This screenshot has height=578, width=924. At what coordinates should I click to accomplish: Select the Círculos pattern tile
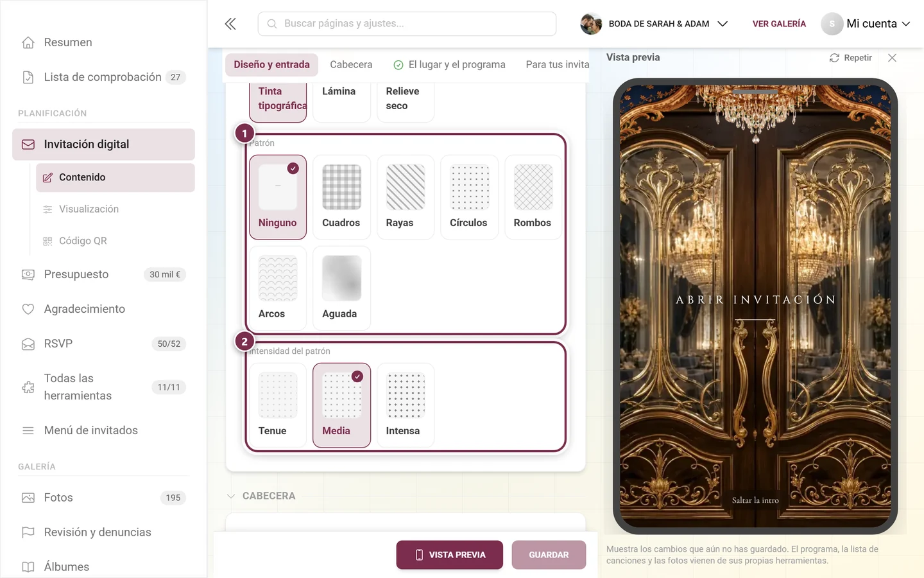coord(470,197)
